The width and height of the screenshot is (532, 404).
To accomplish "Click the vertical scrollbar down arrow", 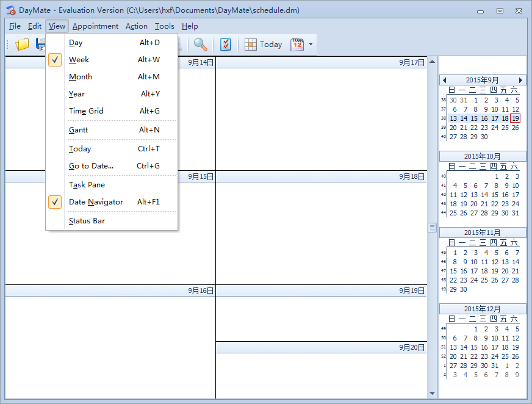I will point(433,393).
